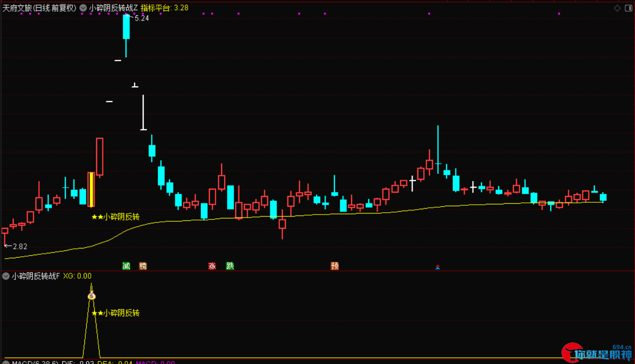This screenshot has height=364, width=635.
Task: Click the orange 预 event marker
Action: click(x=335, y=266)
